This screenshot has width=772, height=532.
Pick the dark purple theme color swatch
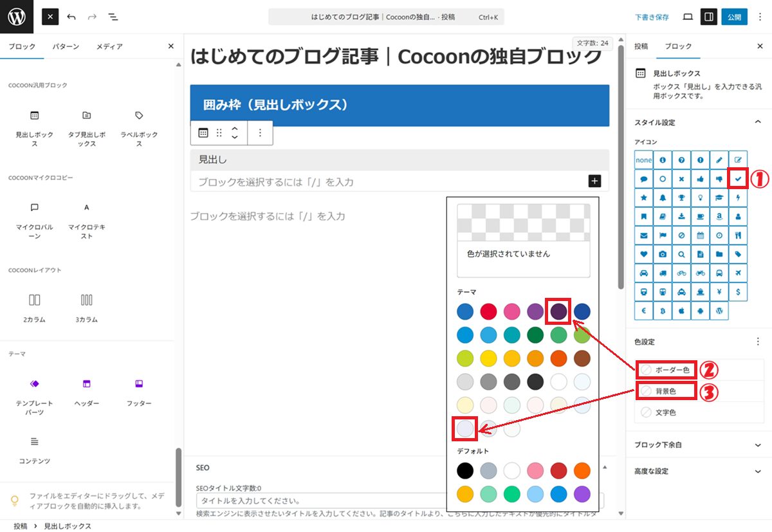pyautogui.click(x=558, y=312)
